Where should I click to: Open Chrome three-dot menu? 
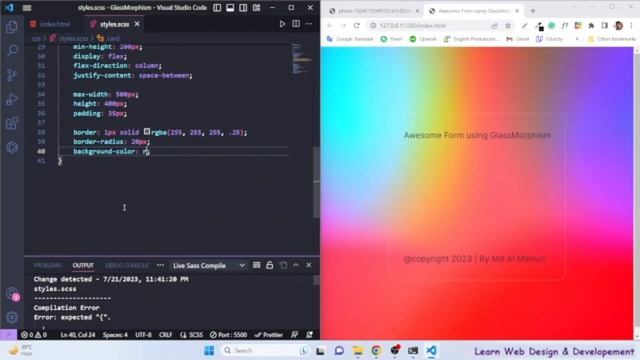[x=631, y=25]
